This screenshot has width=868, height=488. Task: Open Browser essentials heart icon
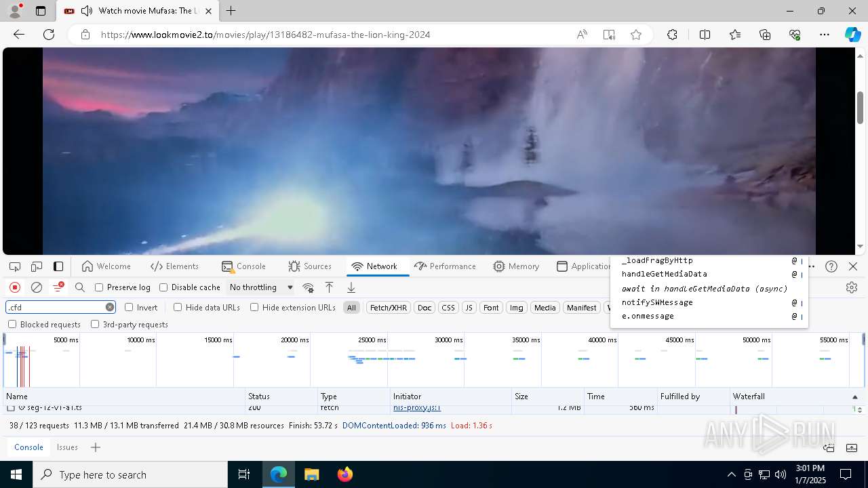tap(795, 35)
